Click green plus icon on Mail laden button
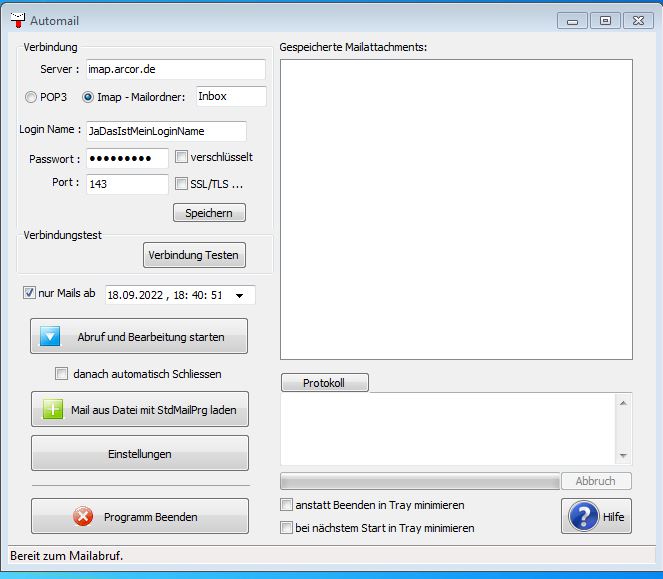The height and width of the screenshot is (579, 663). click(x=51, y=409)
